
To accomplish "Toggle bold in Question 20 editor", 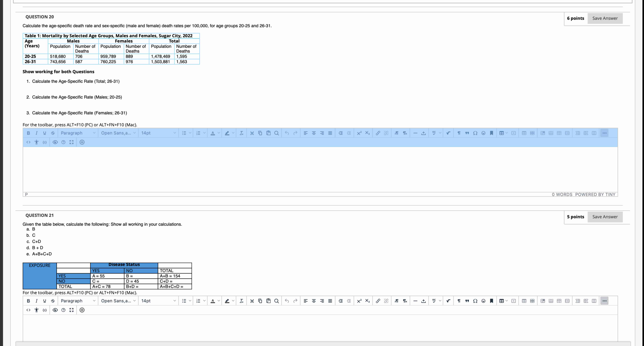I will (x=28, y=133).
